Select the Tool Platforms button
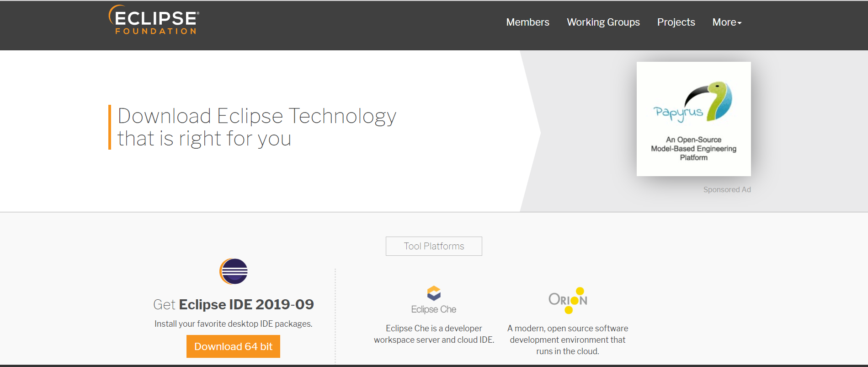868x367 pixels. coord(434,246)
